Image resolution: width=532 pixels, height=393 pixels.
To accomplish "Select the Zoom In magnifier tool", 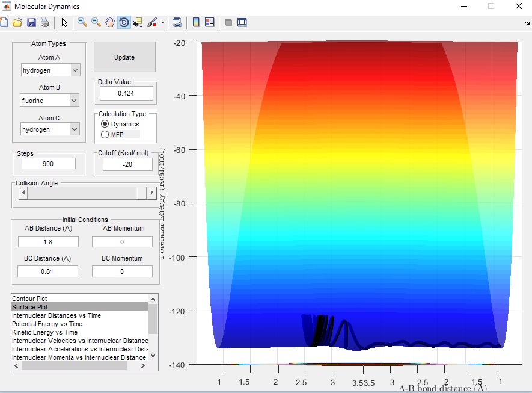I will tap(82, 23).
